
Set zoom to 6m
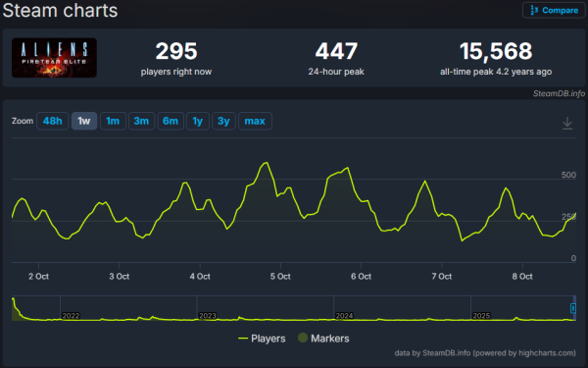tap(171, 121)
